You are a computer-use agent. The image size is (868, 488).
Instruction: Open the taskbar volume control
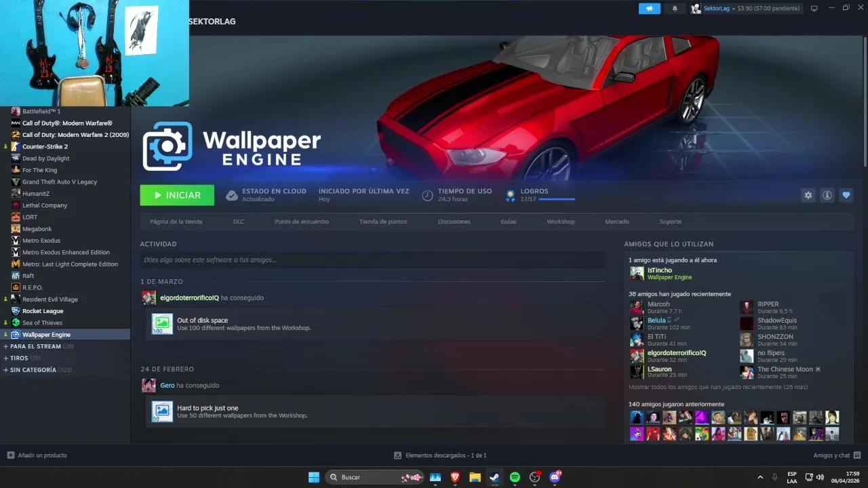(821, 477)
